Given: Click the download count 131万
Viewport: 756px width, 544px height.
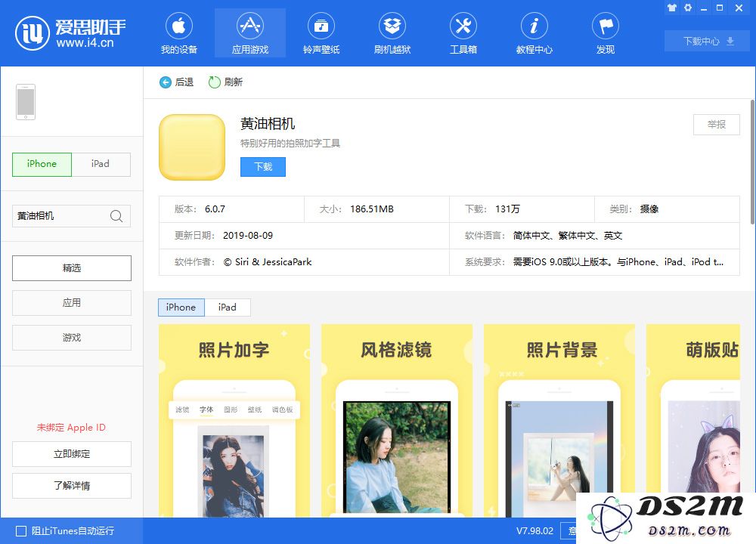Looking at the screenshot, I should [x=508, y=209].
